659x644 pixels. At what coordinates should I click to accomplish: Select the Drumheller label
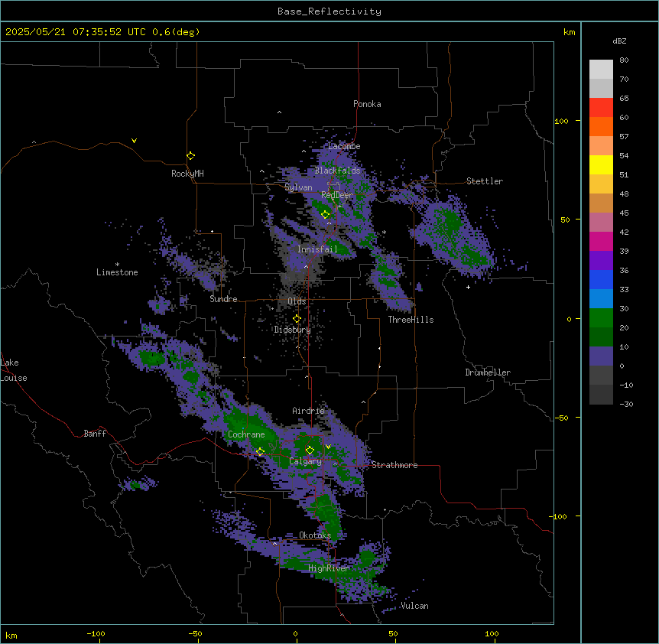pos(488,372)
